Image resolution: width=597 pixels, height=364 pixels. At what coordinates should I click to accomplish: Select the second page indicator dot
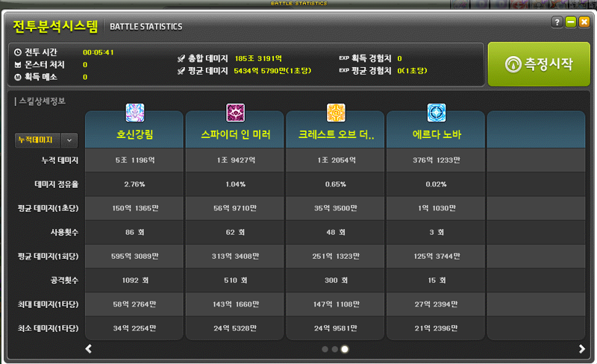point(334,349)
